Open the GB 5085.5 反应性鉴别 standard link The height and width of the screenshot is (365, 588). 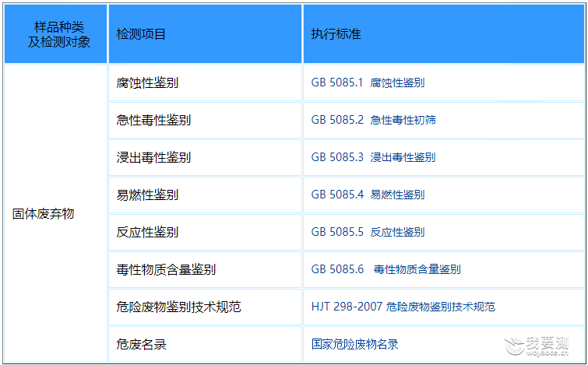pyautogui.click(x=368, y=232)
